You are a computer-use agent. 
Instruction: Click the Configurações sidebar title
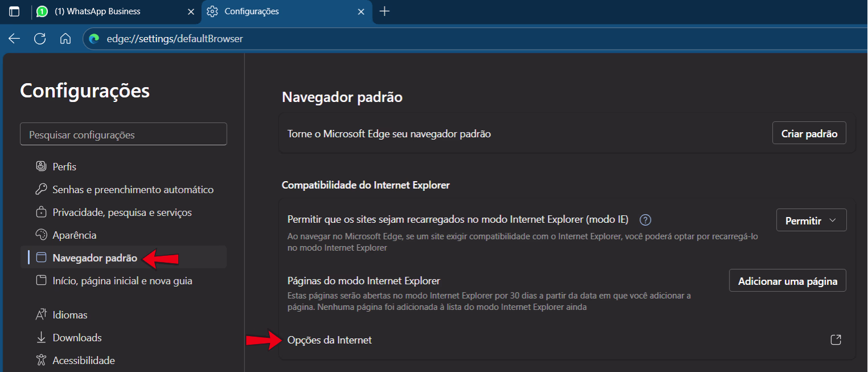[x=85, y=91]
